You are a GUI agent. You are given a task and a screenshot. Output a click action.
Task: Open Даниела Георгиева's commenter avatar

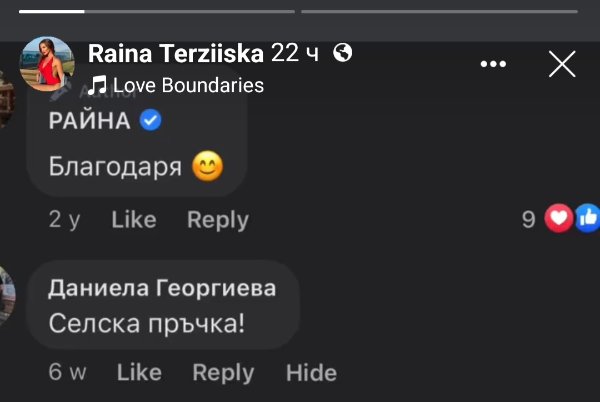coord(8,296)
